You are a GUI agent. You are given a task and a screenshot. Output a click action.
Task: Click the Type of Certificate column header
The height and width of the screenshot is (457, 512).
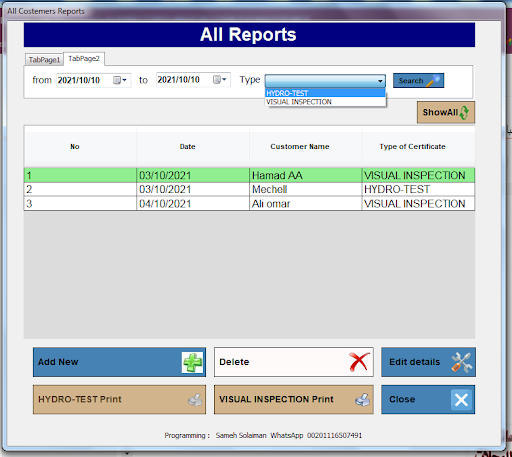(412, 147)
